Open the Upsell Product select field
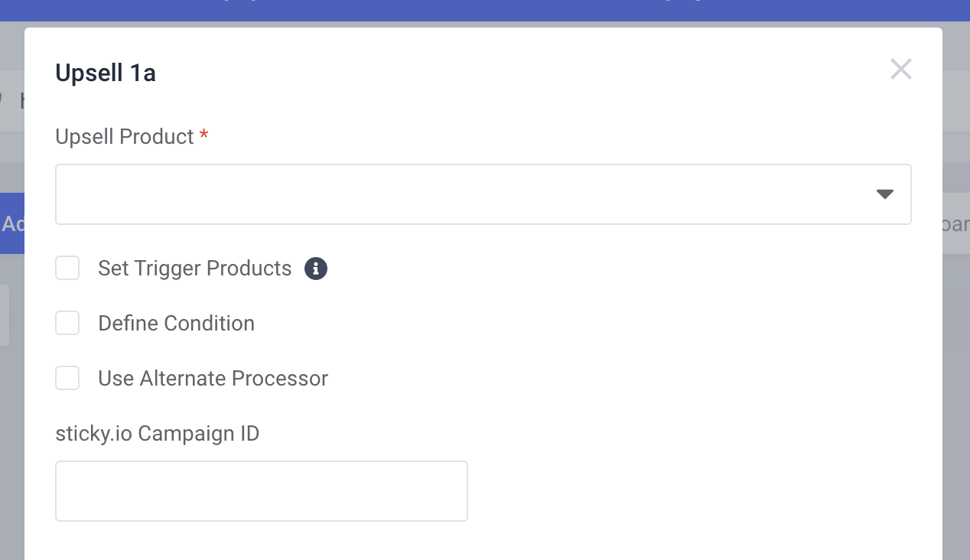The width and height of the screenshot is (970, 560). (x=459, y=194)
